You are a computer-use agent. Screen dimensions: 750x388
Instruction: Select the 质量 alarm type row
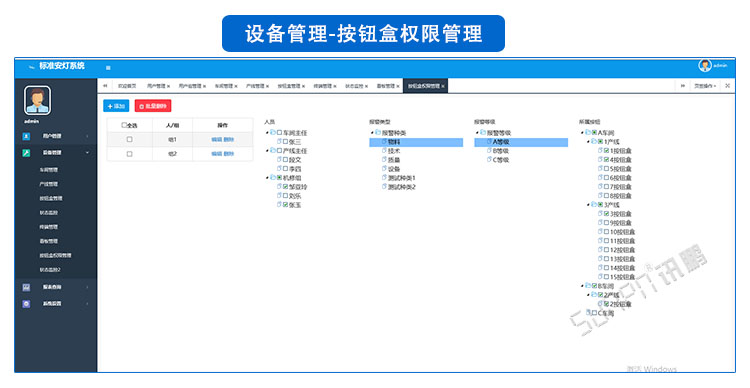point(416,160)
